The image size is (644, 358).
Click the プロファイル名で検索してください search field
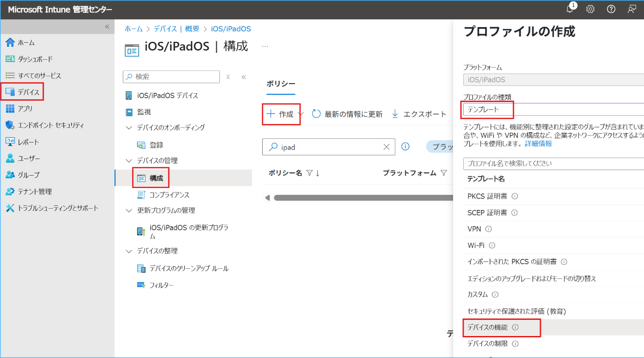tap(553, 164)
